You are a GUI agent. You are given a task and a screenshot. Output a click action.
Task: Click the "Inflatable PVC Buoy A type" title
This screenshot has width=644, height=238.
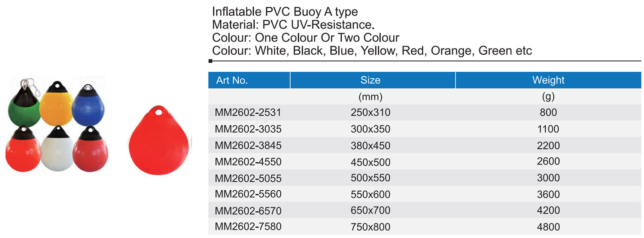click(x=285, y=12)
